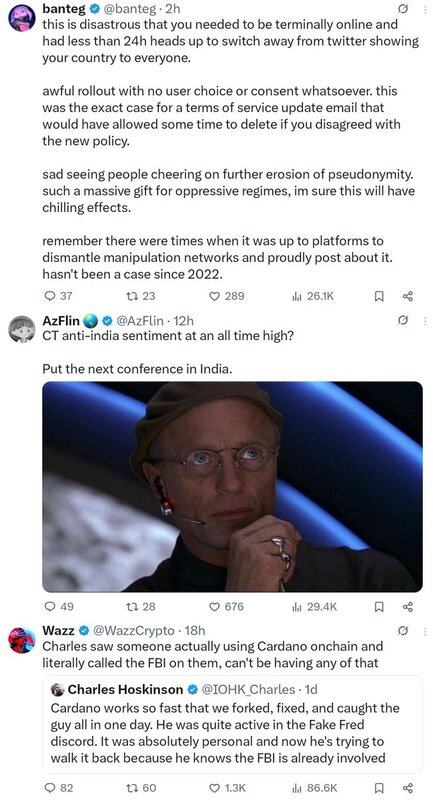View analytics showing 26.1K views
Viewport: 433px width, 800px height.
pos(313,296)
